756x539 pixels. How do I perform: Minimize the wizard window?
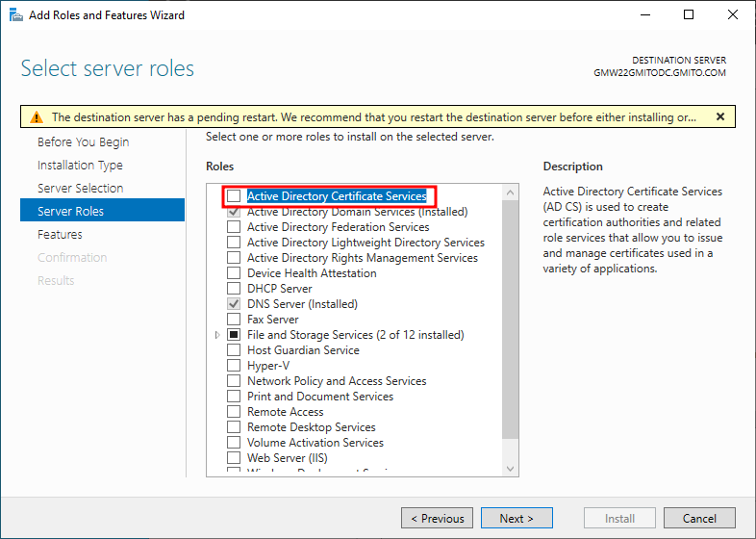[645, 15]
